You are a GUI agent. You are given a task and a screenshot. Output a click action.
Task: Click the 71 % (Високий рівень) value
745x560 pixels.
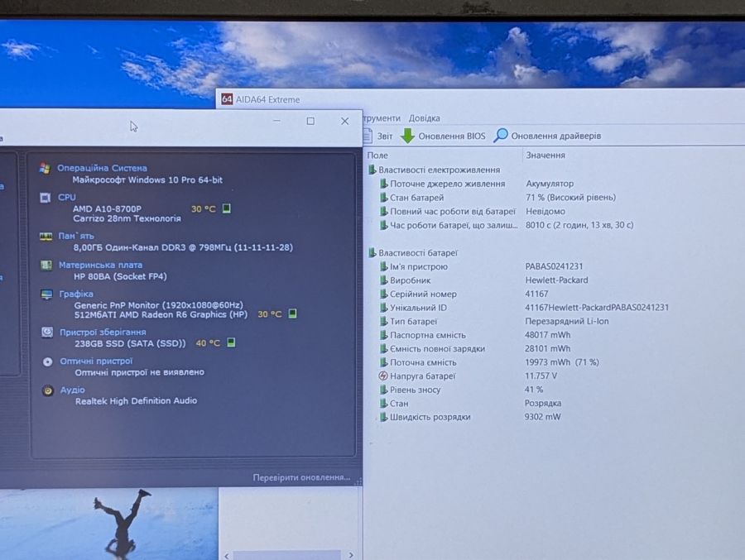click(x=570, y=197)
